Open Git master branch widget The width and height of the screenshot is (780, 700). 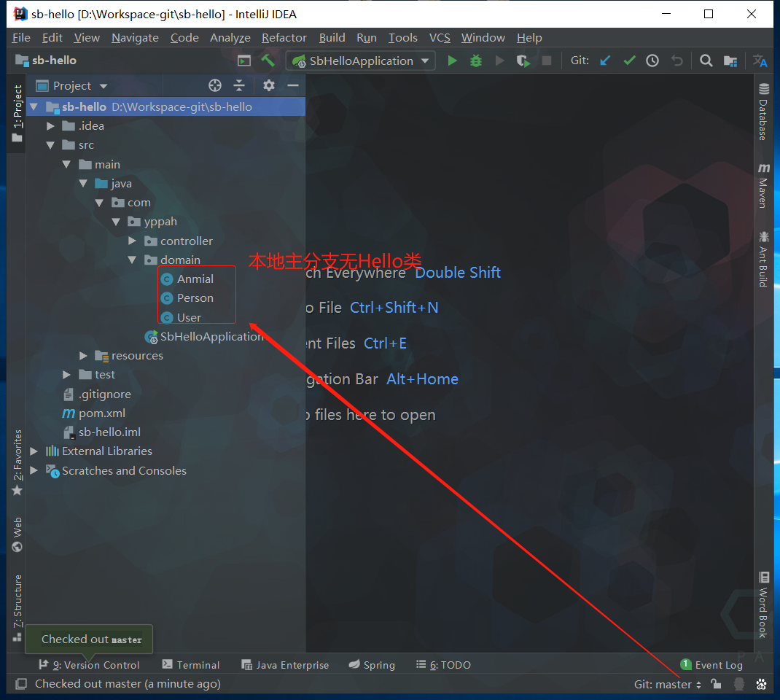667,684
